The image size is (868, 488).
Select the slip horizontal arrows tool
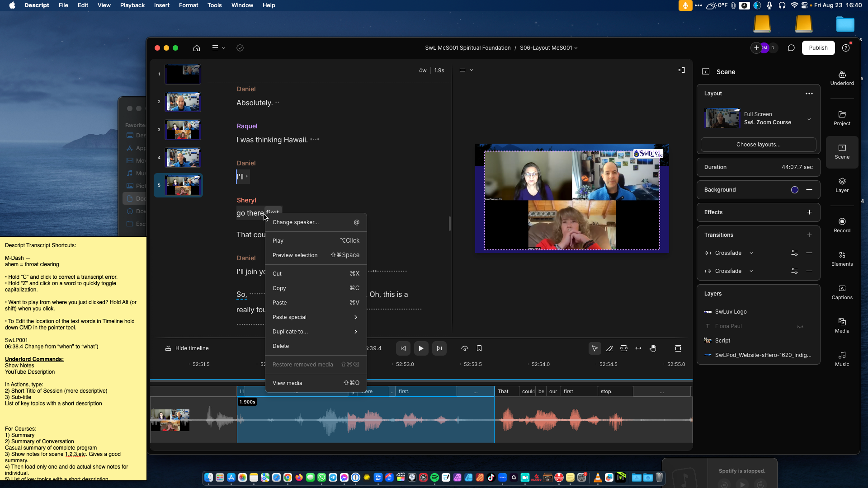click(x=638, y=348)
